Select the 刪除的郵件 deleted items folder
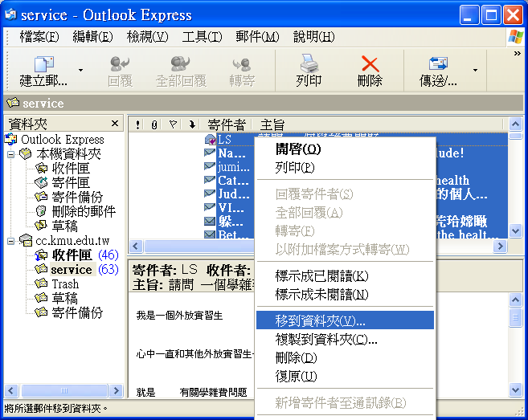 (84, 212)
